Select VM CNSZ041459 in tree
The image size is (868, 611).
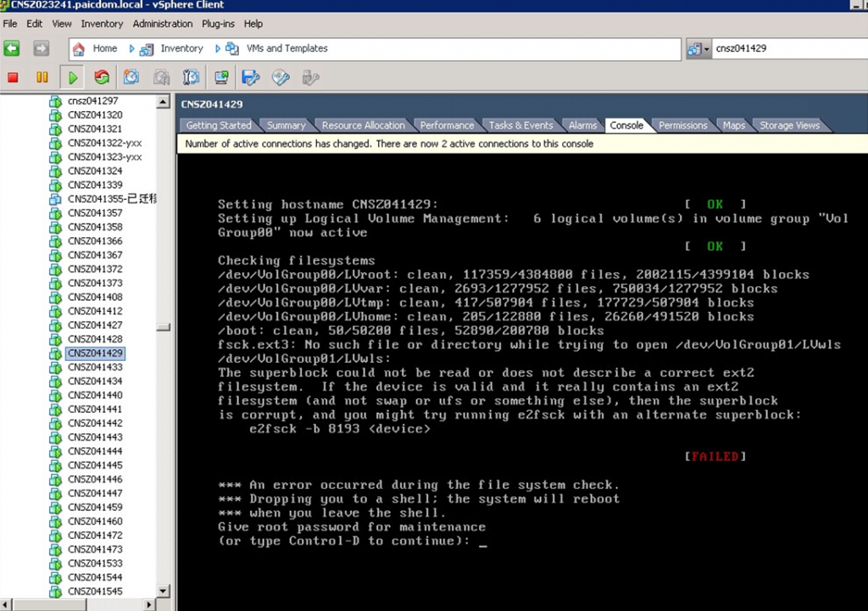point(95,508)
